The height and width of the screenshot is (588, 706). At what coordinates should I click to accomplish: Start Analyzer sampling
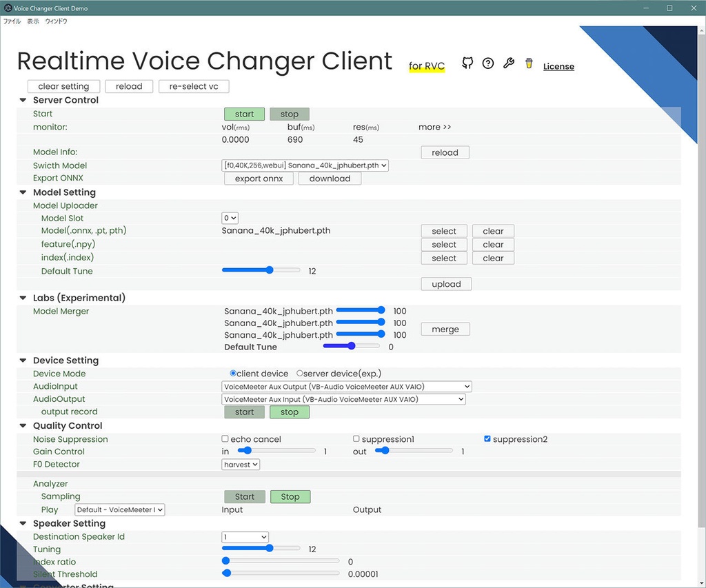coord(245,496)
